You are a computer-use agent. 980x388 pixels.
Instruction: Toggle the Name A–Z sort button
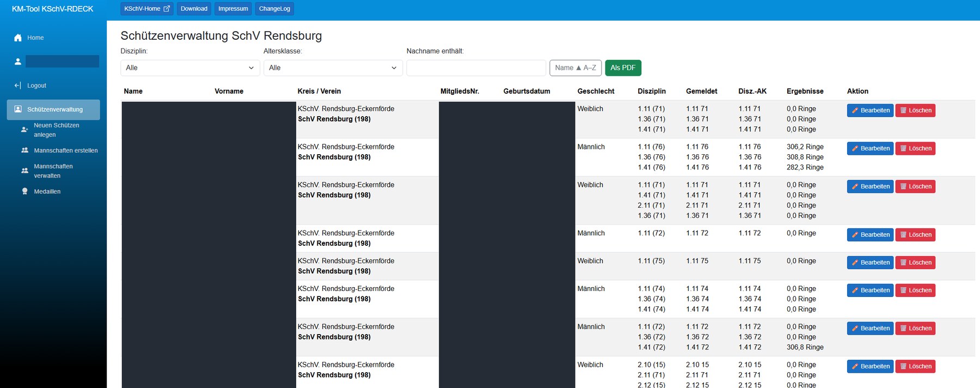coord(575,68)
